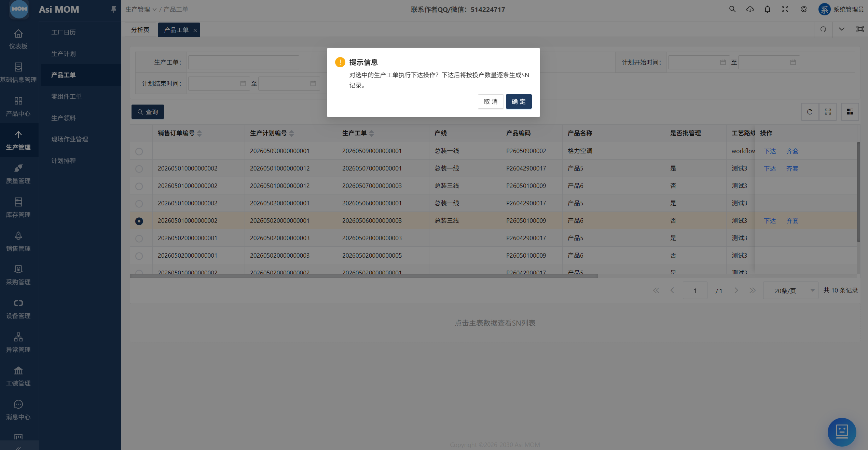Click the cloud download icon in the header
Image resolution: width=868 pixels, height=450 pixels.
coord(750,9)
